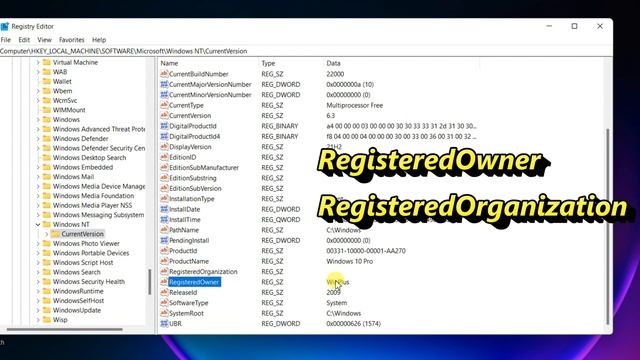Expand the Windows Photo Viewer key
640x360 pixels.
pos(38,244)
